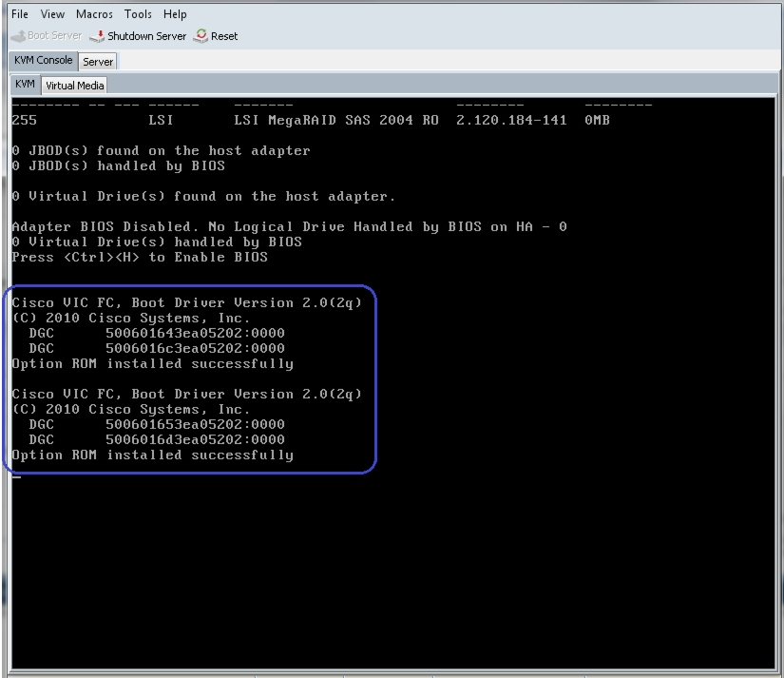This screenshot has height=678, width=784.
Task: Click the line '0 Virtual Drive(s) handled by BIOS'
Action: [x=157, y=242]
